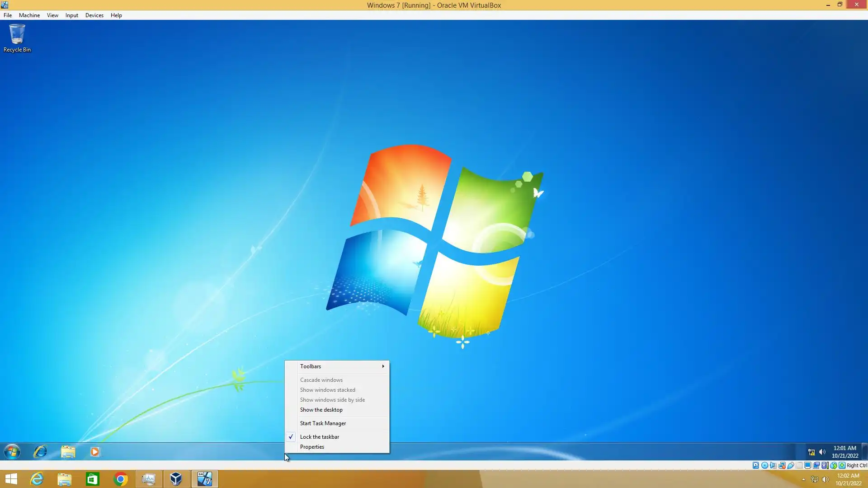The height and width of the screenshot is (488, 868).
Task: Click the guest volume speaker icon
Action: click(x=822, y=452)
